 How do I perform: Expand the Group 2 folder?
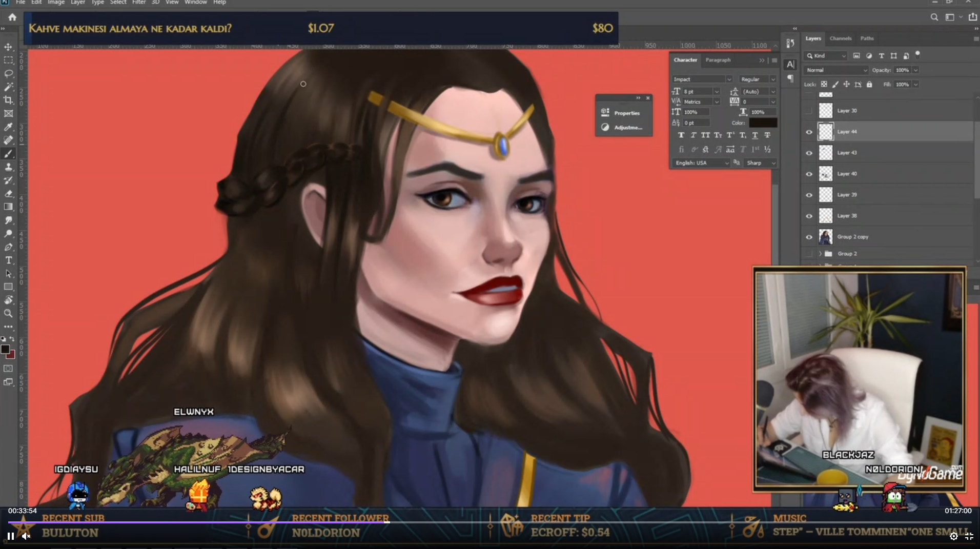pos(820,254)
